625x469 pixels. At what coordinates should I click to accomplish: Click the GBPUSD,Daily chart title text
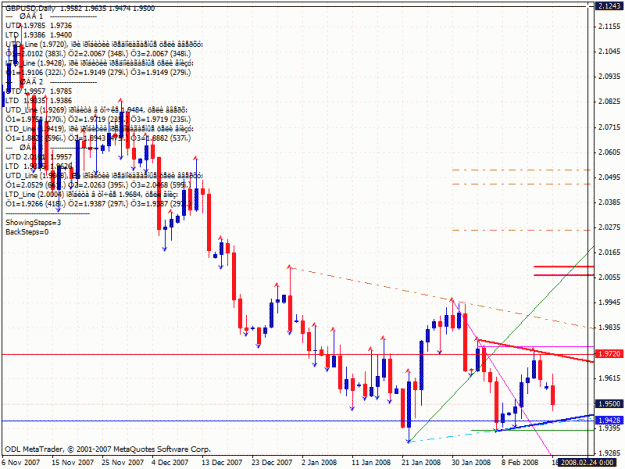click(30, 8)
